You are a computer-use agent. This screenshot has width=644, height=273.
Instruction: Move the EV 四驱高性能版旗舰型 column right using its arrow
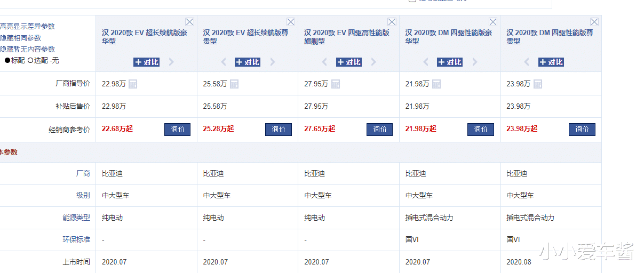373,62
